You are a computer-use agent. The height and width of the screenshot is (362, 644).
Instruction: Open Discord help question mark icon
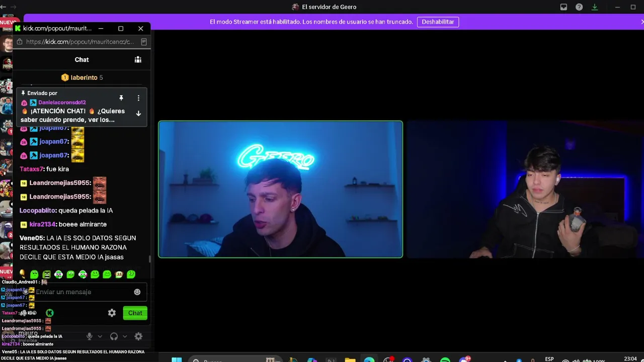coord(579,7)
